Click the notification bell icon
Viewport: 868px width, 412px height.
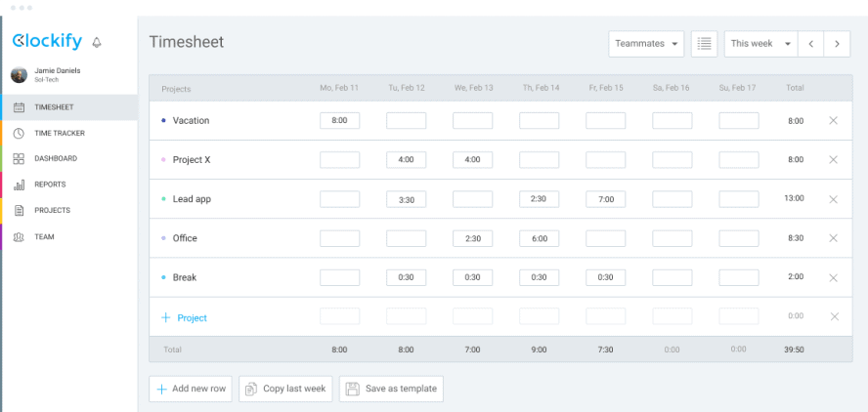point(96,42)
